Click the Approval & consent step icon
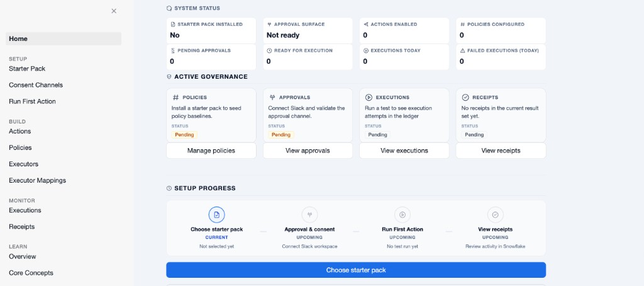The height and width of the screenshot is (286, 644). [309, 215]
